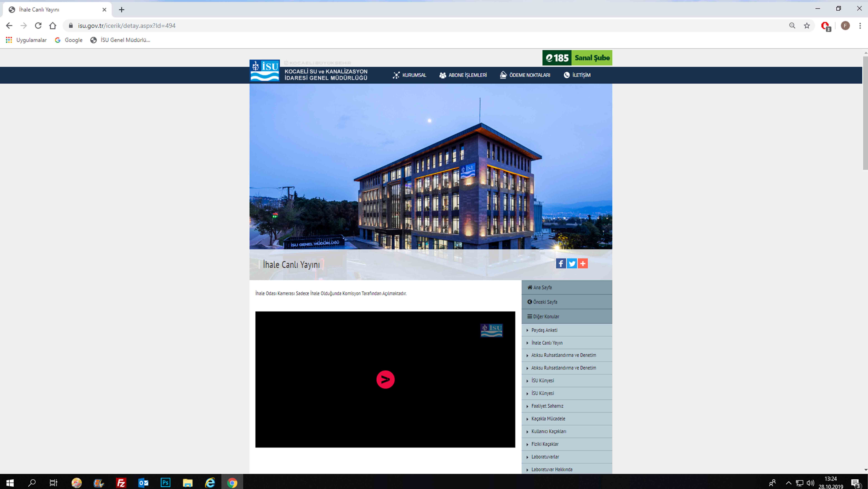Open Chrome zoom indicator icon

pyautogui.click(x=792, y=26)
